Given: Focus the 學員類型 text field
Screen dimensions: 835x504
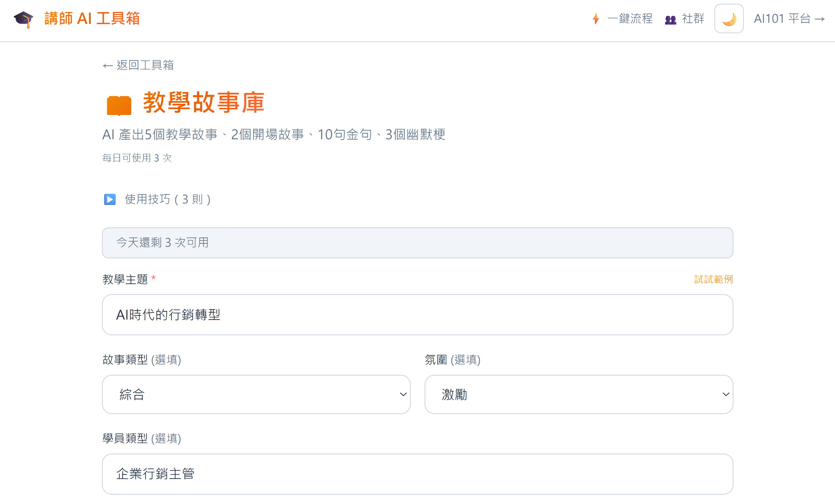Looking at the screenshot, I should tap(417, 474).
